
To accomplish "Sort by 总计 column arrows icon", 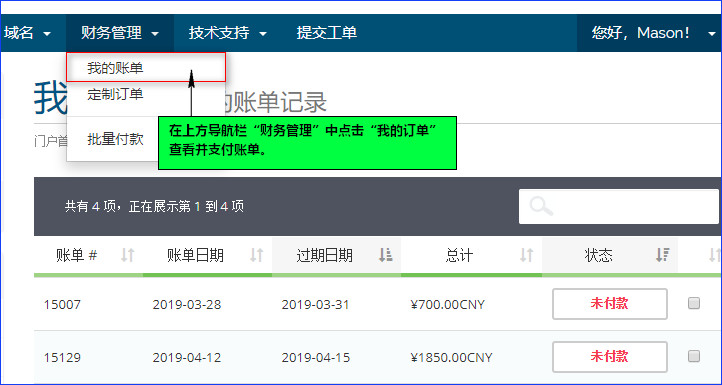I will (526, 255).
